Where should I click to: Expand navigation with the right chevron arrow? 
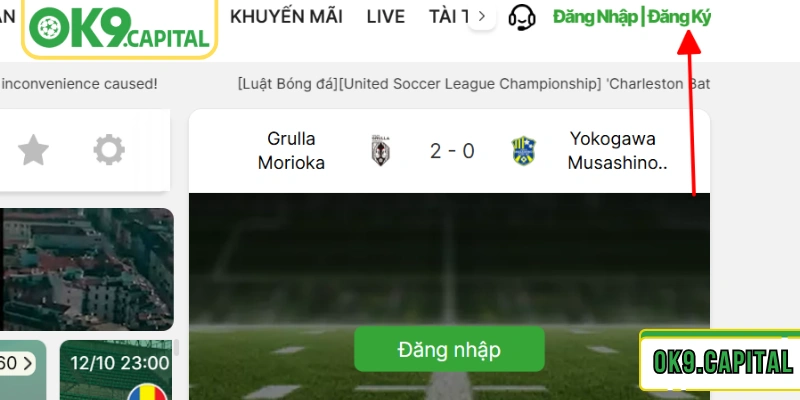(482, 17)
